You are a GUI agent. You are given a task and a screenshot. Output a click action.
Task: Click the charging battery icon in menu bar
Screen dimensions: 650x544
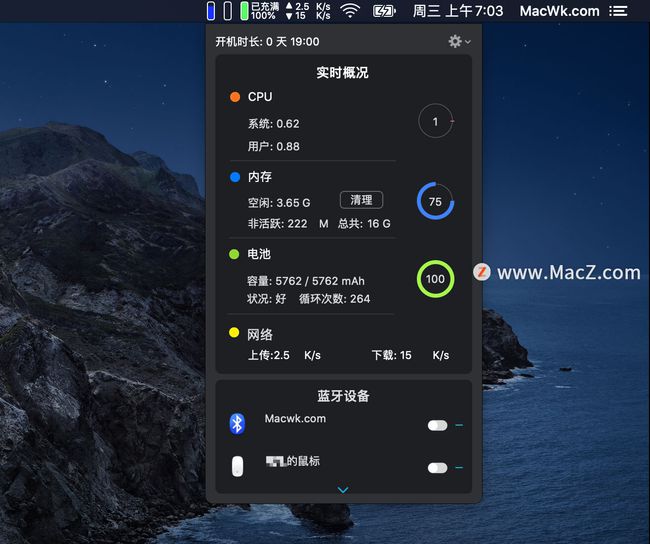pos(384,11)
